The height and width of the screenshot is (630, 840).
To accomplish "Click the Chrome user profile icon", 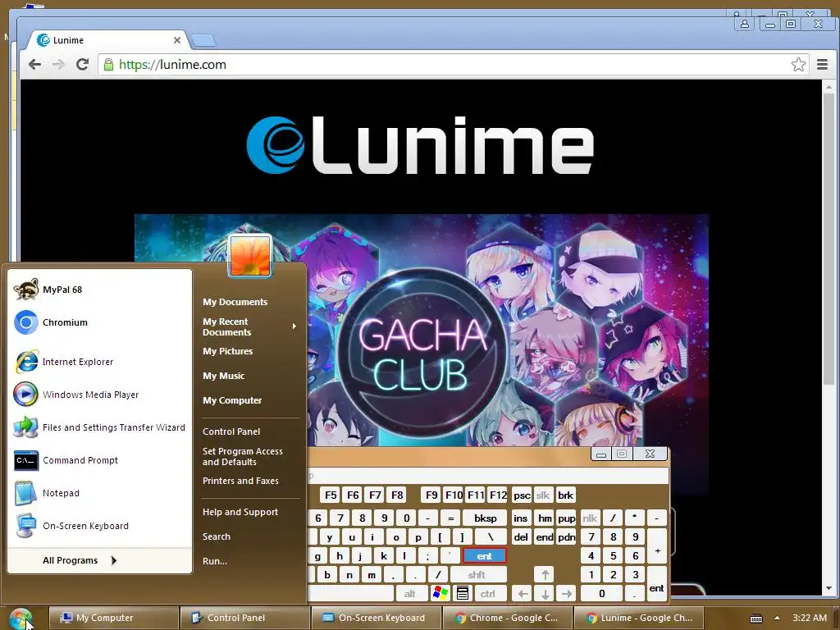I will 745,24.
